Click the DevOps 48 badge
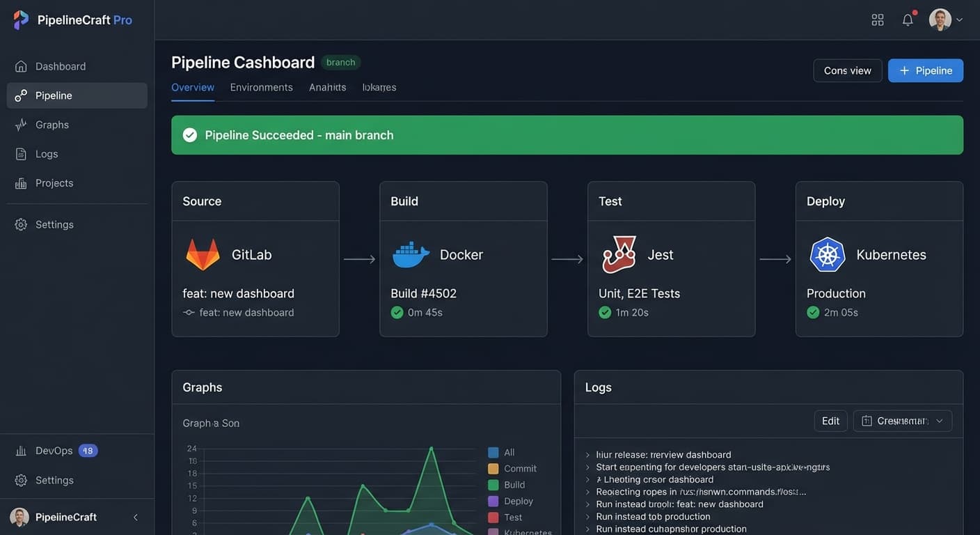 [x=88, y=451]
